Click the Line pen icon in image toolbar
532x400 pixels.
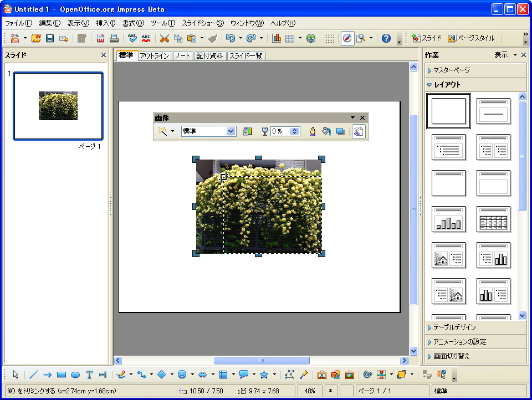pyautogui.click(x=313, y=131)
